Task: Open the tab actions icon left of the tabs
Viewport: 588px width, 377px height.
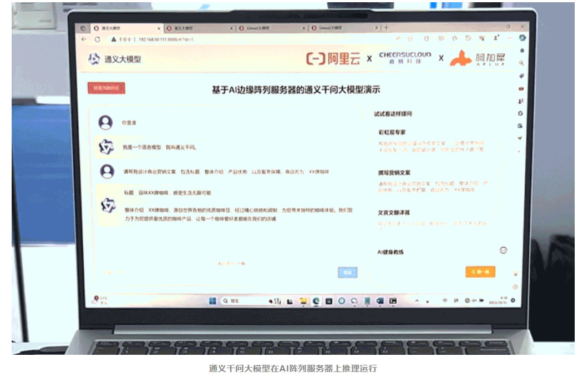Action: pos(83,28)
